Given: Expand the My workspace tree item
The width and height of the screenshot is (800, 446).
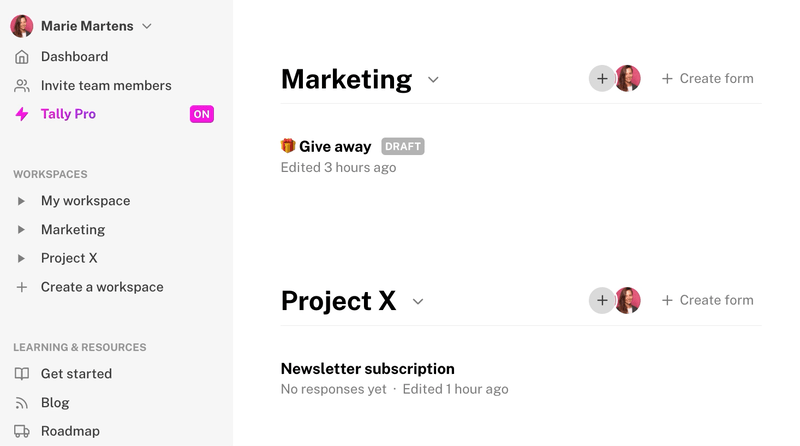Looking at the screenshot, I should 21,201.
